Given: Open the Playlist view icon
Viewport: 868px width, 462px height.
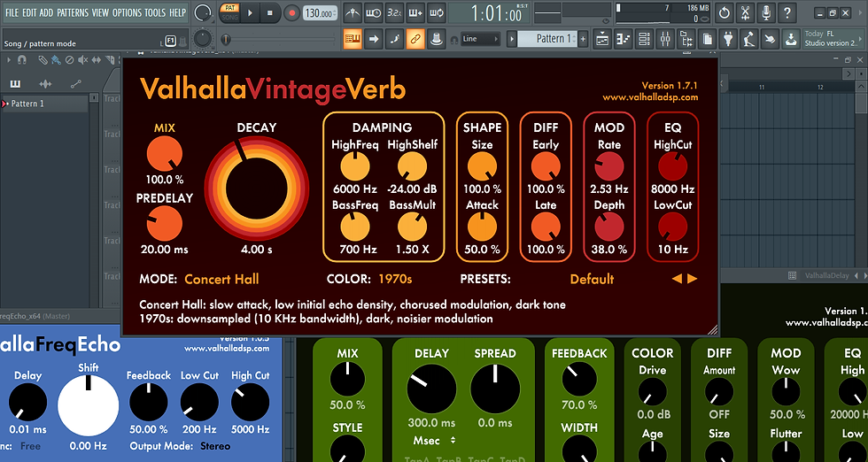Looking at the screenshot, I should point(602,39).
